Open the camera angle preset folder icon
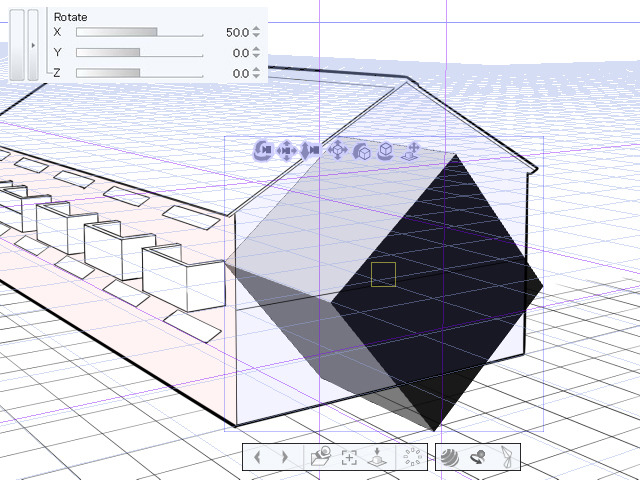Image resolution: width=640 pixels, height=480 pixels. click(x=321, y=456)
